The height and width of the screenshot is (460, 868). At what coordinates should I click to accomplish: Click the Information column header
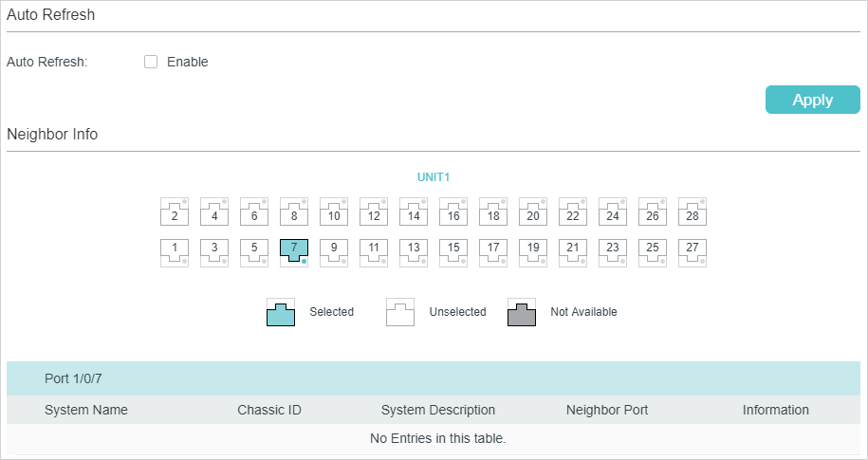(776, 410)
